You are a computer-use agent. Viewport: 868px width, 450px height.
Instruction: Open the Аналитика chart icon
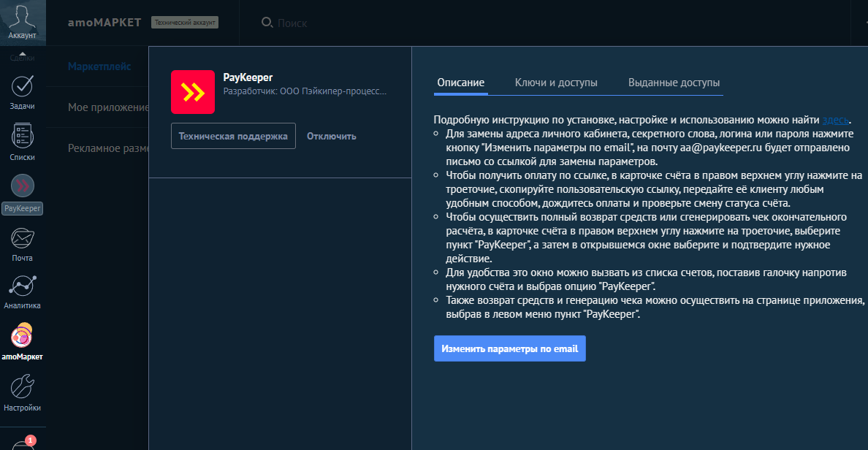click(23, 286)
